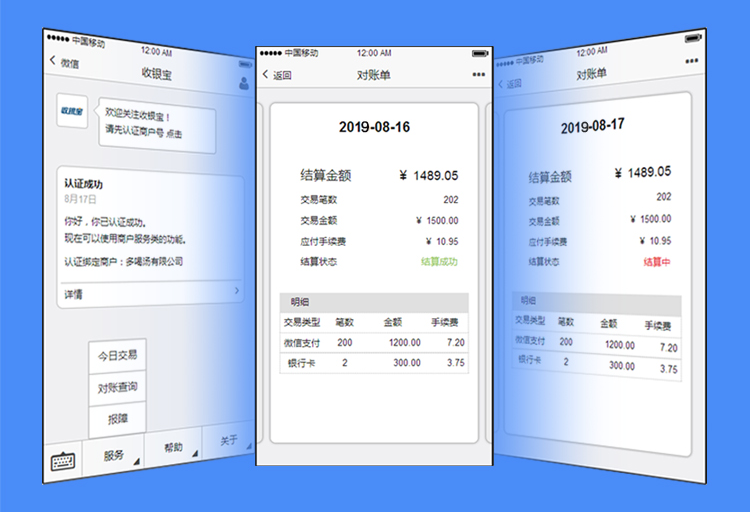Open the profile icon beside 收银宝 title
Viewport: 750px width, 512px height.
pos(243,83)
